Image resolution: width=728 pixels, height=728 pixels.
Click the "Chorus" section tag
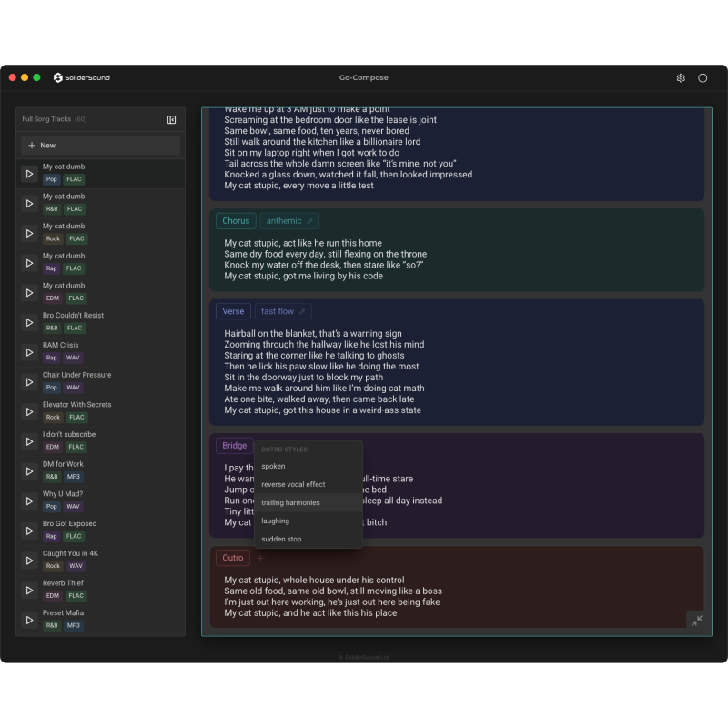[235, 220]
